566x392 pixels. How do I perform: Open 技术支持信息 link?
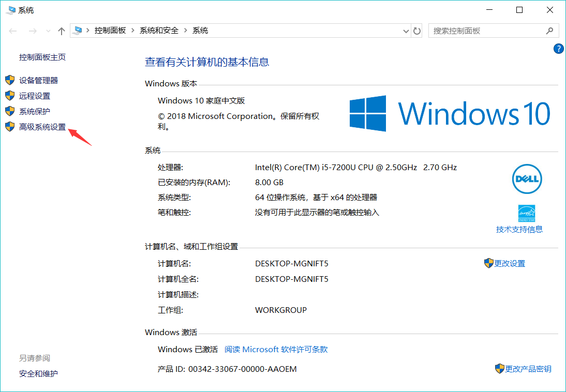[x=519, y=230]
